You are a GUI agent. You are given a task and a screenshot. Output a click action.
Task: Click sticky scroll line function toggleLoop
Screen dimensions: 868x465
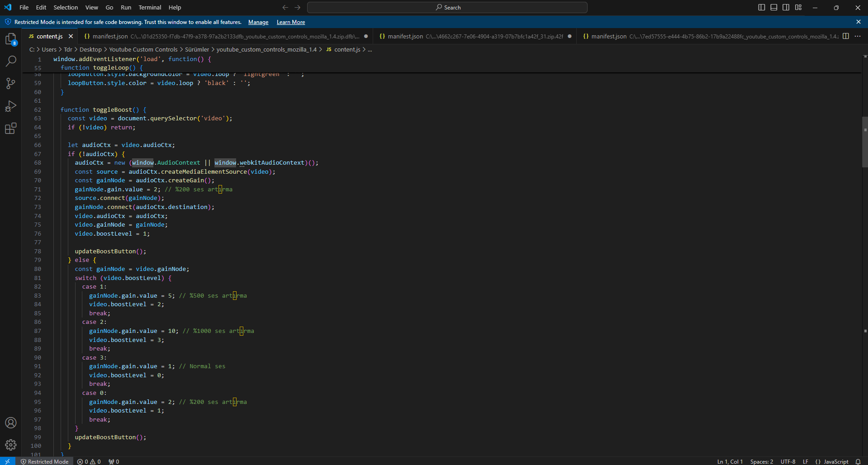coord(102,68)
